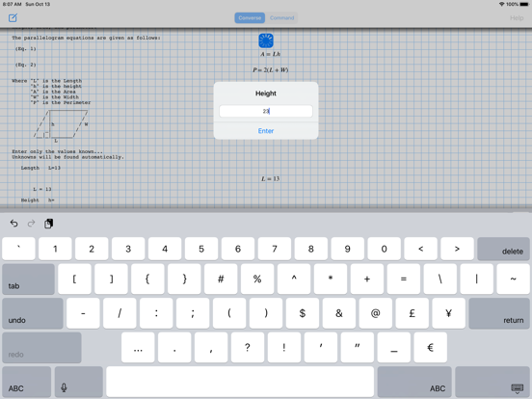The width and height of the screenshot is (532, 399).
Task: Tap the left curly brace key
Action: 147,279
